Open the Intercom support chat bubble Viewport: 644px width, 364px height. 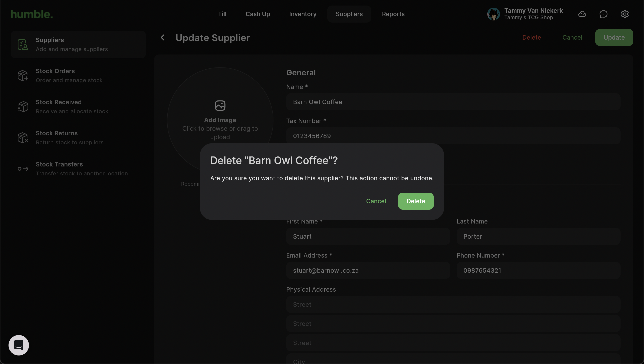coord(19,345)
